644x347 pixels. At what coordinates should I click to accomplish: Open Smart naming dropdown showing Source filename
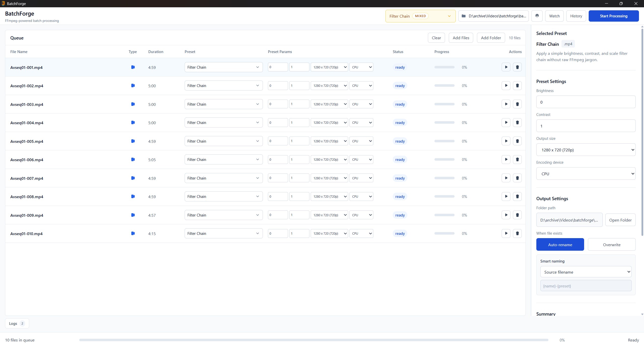[x=586, y=272]
